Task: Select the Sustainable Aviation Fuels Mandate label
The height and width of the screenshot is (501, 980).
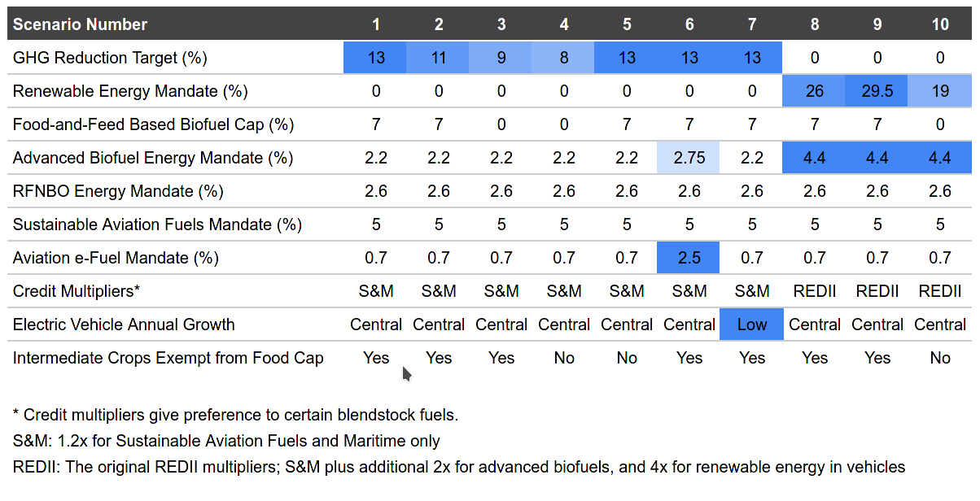Action: [157, 224]
